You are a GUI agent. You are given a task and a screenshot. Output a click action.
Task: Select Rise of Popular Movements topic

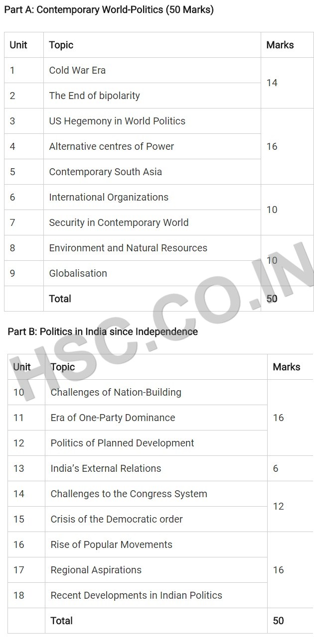click(111, 544)
